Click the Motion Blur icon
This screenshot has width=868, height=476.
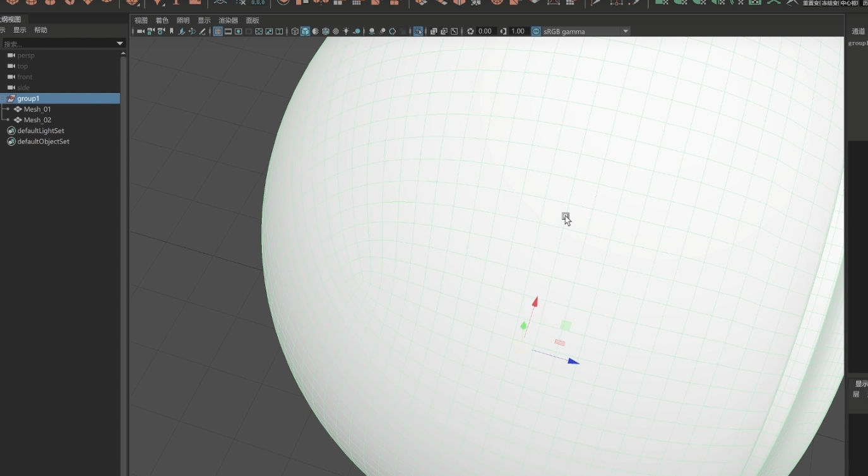pos(382,31)
